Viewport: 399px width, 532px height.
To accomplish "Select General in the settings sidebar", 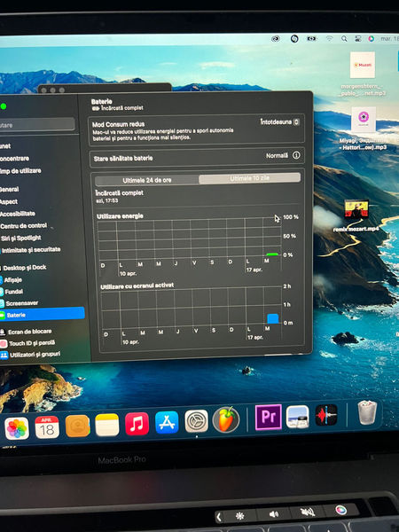I will coord(9,190).
